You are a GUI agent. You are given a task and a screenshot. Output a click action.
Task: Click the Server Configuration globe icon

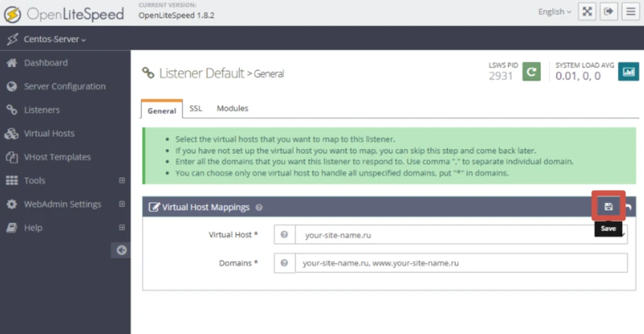point(12,87)
